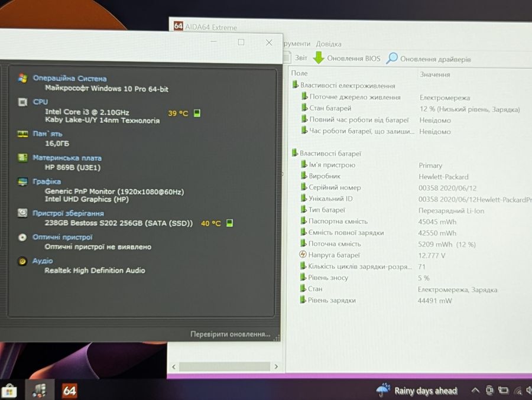Open the Пристрої зберігання section link

click(68, 213)
